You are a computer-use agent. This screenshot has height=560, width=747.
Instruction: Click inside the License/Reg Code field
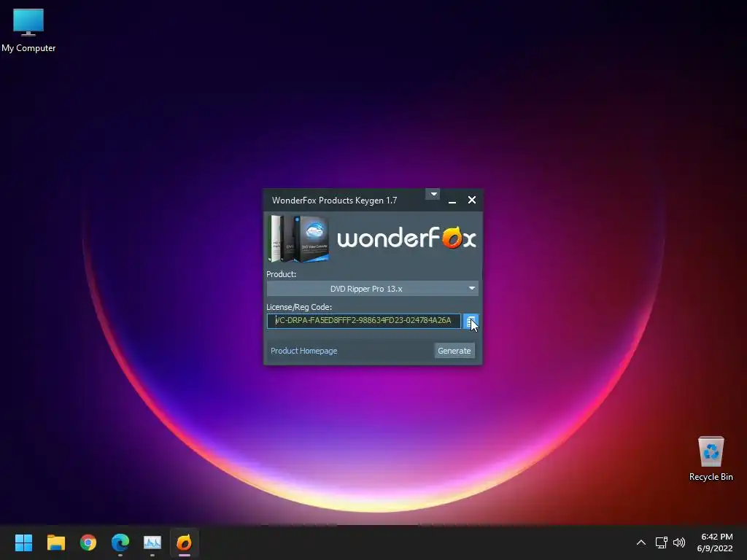(x=364, y=321)
